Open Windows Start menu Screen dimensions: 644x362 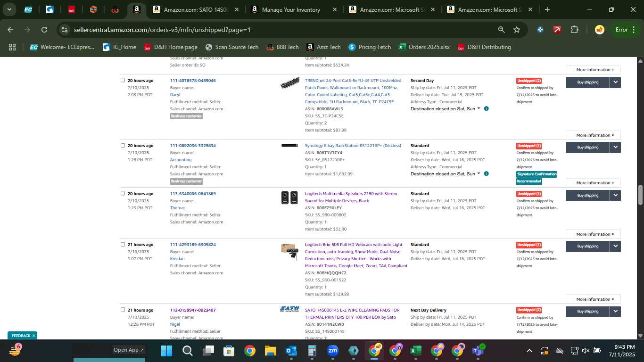click(166, 351)
